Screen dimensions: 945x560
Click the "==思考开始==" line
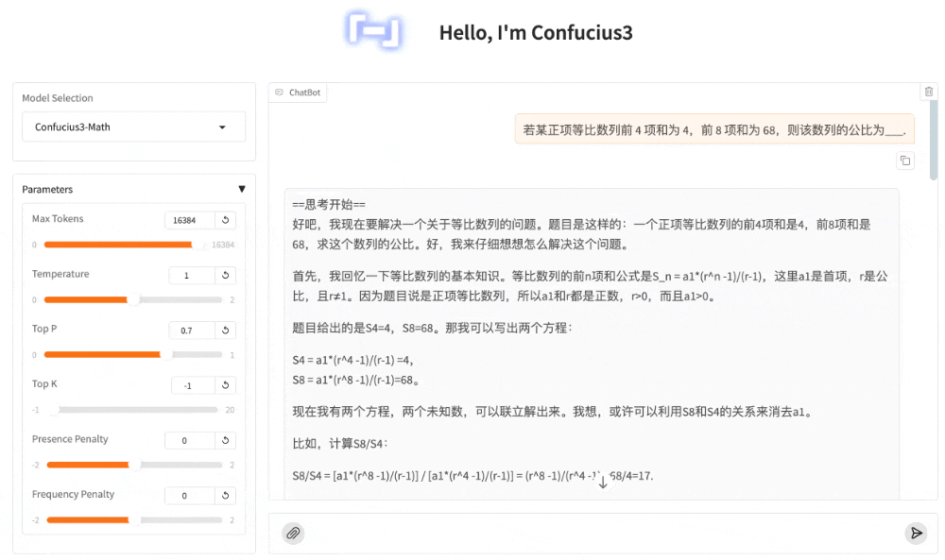pyautogui.click(x=329, y=204)
